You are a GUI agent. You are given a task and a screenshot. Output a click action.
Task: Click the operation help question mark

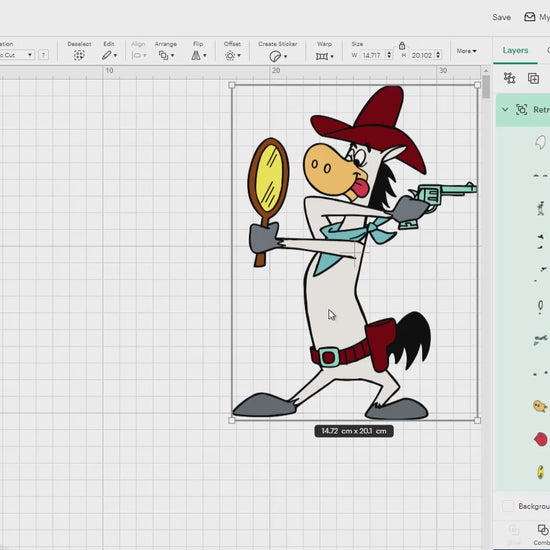coord(43,55)
